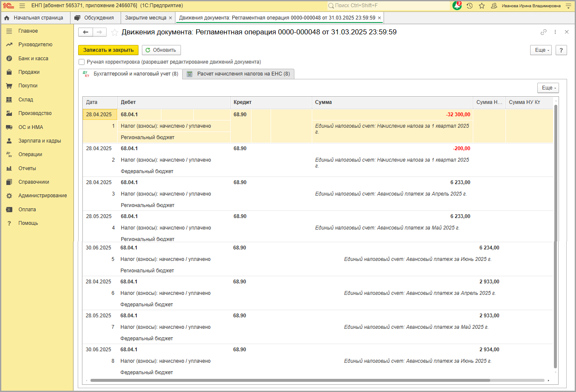Open the Зарплата и кадры section
Screen dimensions: 576x392
click(x=40, y=141)
